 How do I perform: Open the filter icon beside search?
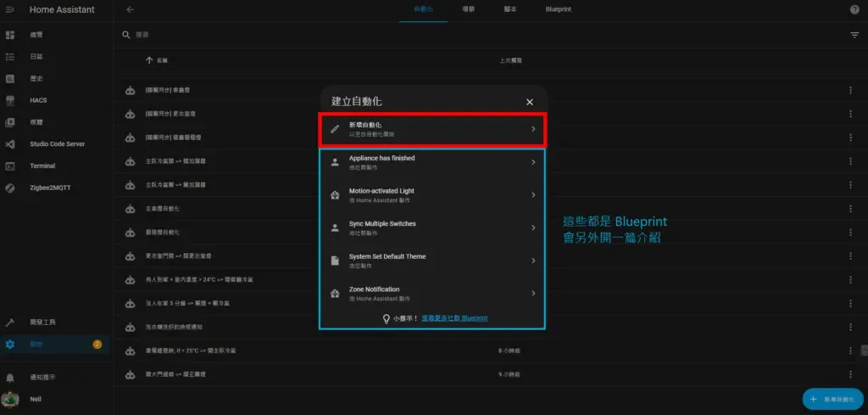854,35
